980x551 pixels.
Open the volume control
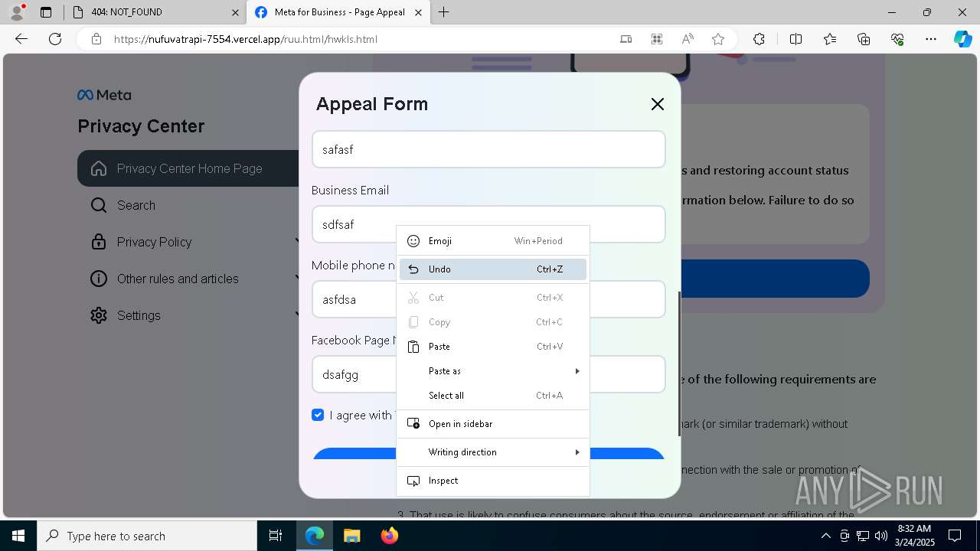point(881,536)
